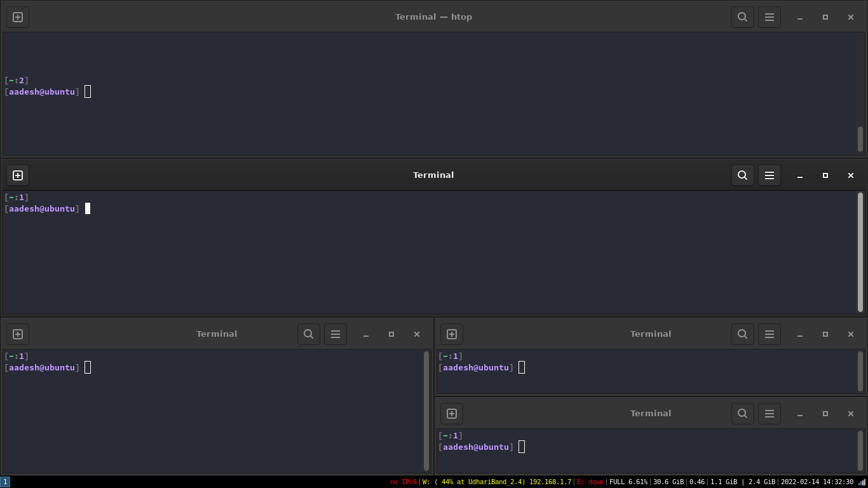
Task: Open a new tab in the top-right terminal
Action: [452, 334]
